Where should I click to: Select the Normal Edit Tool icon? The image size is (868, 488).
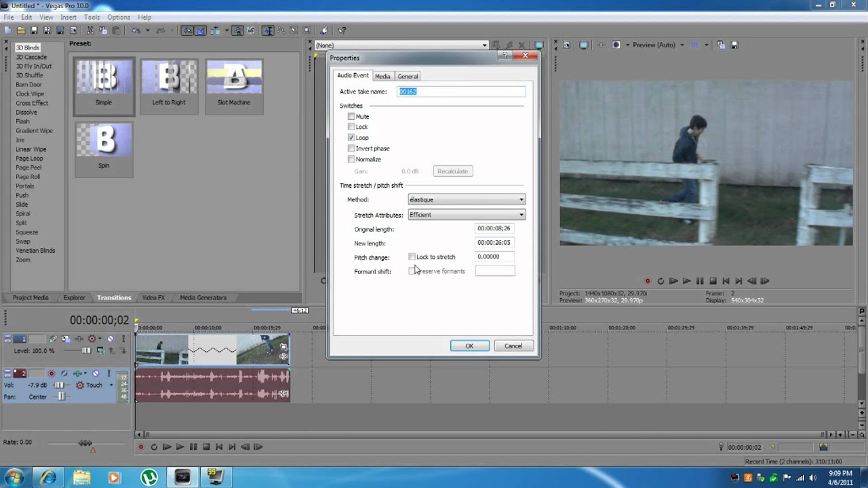(x=267, y=30)
